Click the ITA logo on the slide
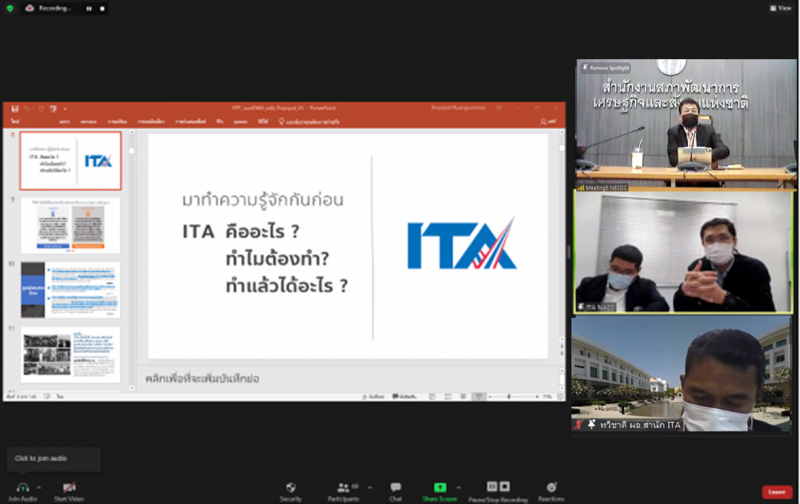 (x=462, y=243)
